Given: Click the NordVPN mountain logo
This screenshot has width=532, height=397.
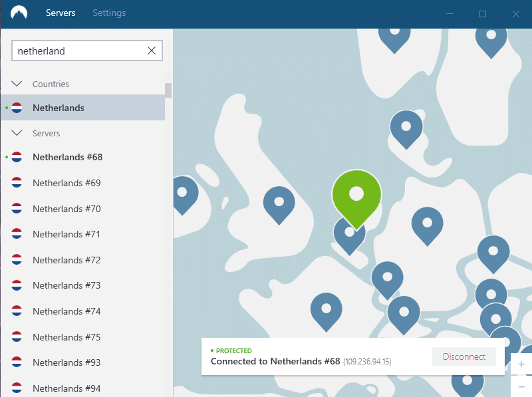Looking at the screenshot, I should pos(19,13).
